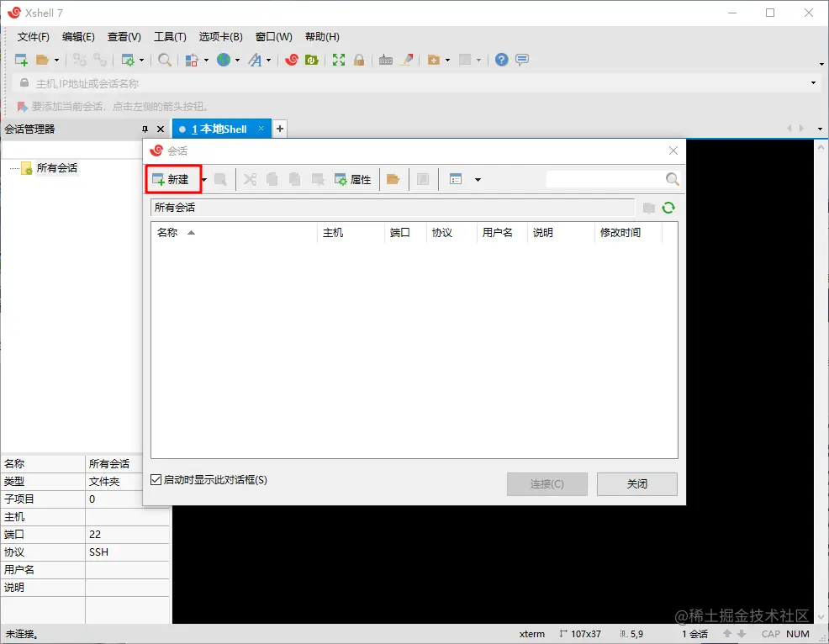The height and width of the screenshot is (644, 829).
Task: Open Xshell help using the question mark icon
Action: tap(503, 60)
